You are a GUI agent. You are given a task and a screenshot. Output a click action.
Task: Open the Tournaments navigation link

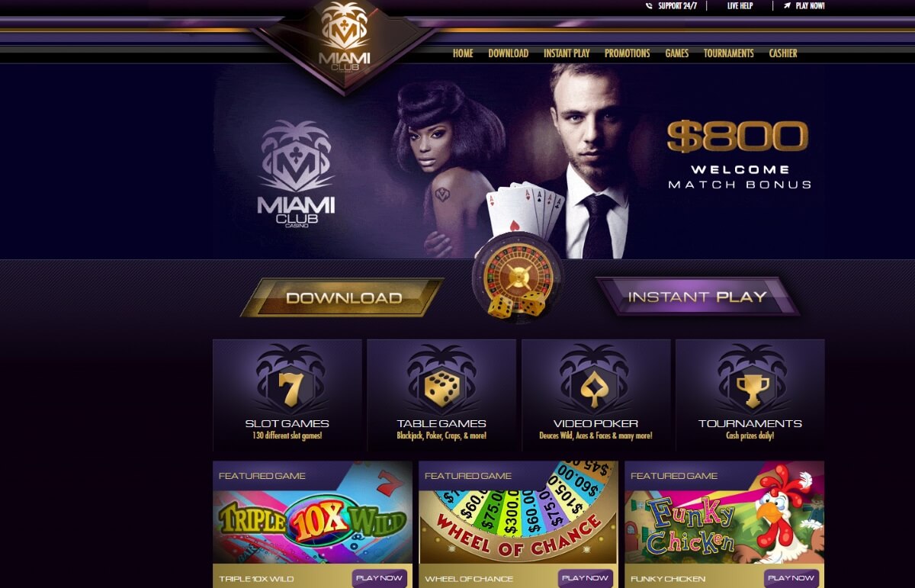tap(728, 53)
